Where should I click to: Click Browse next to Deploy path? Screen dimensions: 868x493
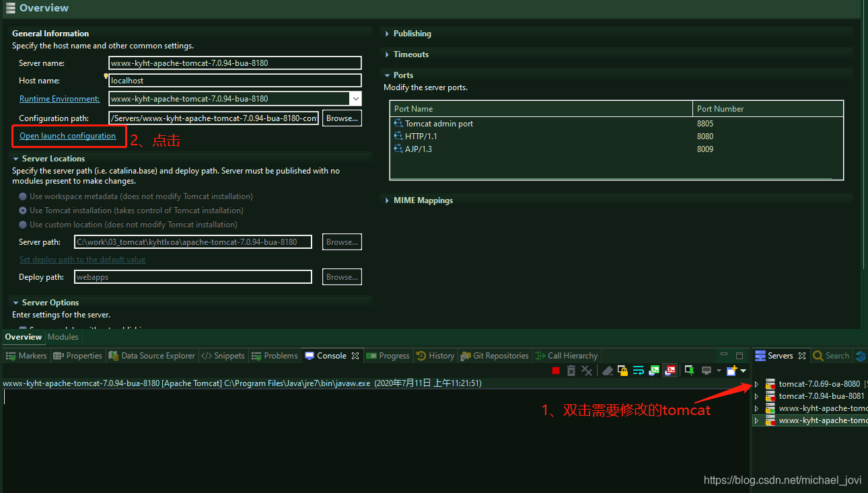[x=342, y=277]
